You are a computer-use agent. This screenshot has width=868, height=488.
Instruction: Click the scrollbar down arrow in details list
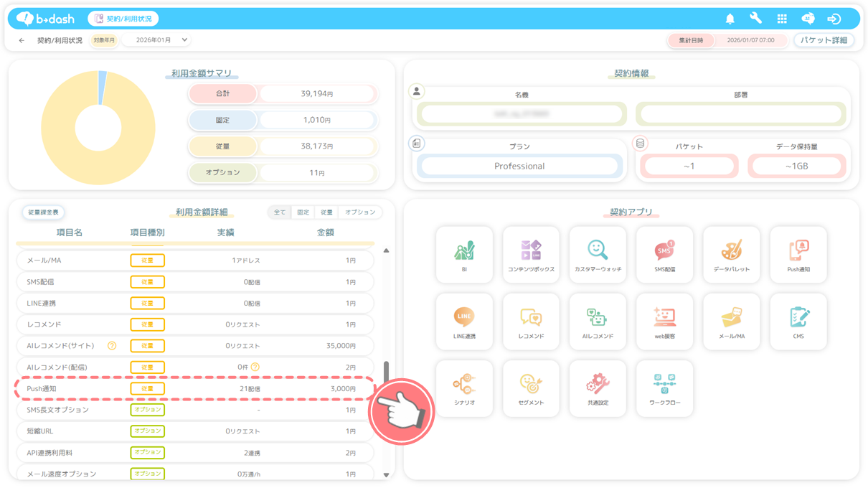[x=386, y=474]
